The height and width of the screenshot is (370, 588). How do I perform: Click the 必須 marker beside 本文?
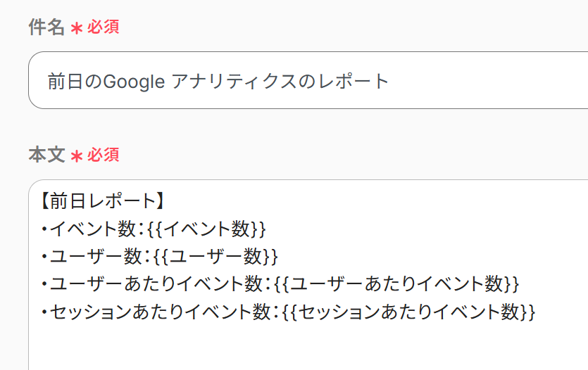(103, 155)
